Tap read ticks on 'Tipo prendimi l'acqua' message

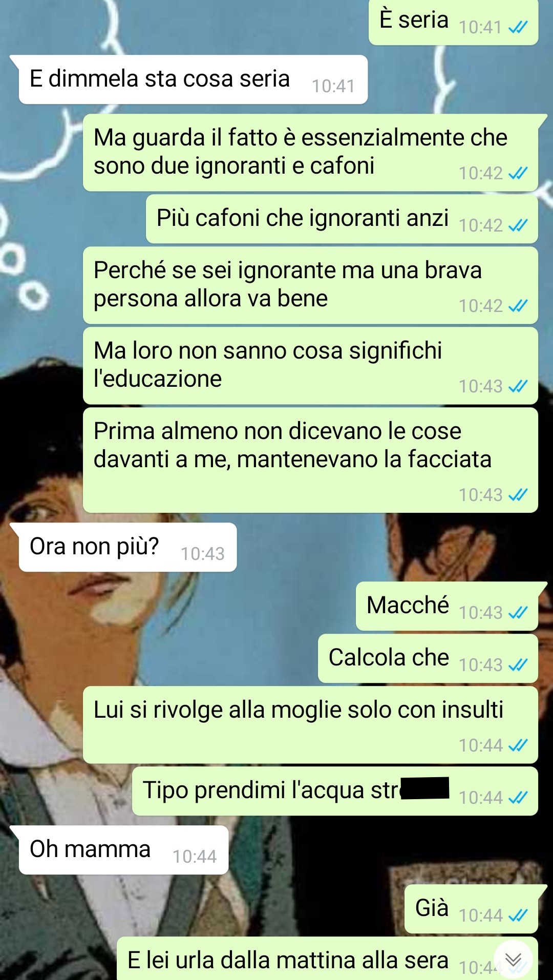pyautogui.click(x=518, y=798)
